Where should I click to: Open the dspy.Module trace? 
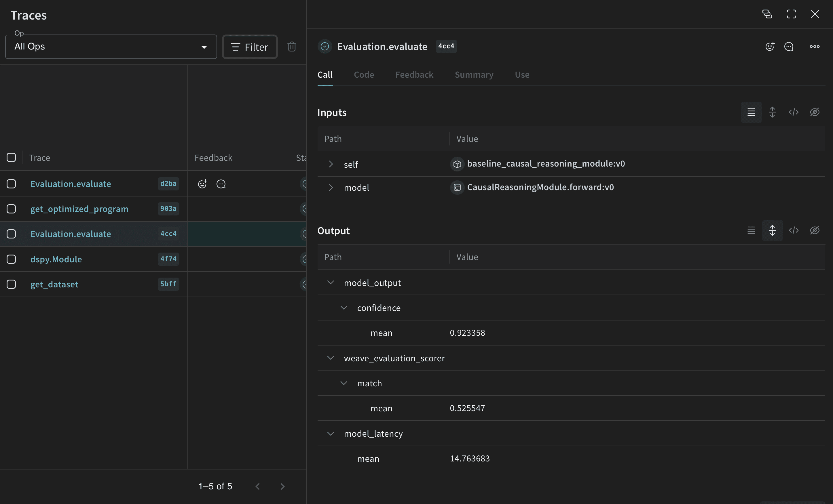coord(56,259)
